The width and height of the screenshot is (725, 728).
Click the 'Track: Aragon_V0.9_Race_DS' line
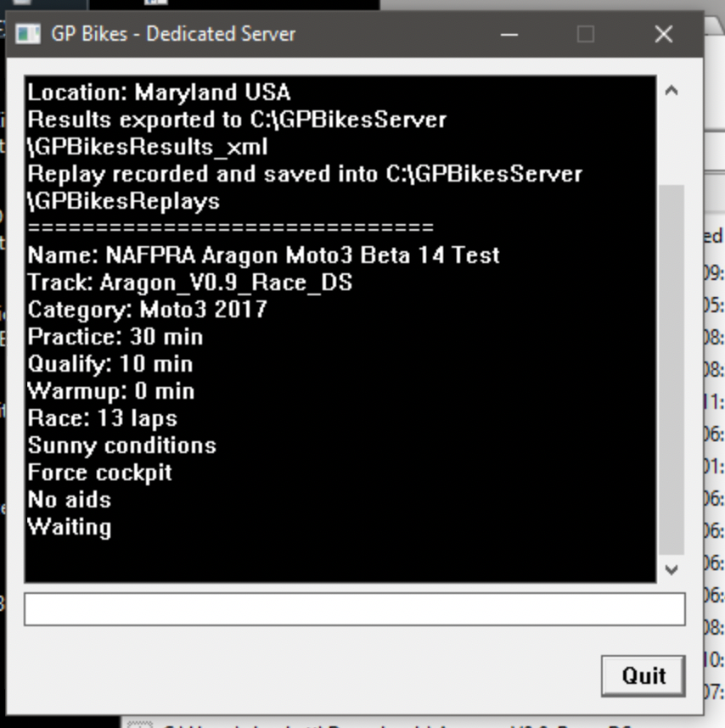pyautogui.click(x=190, y=283)
